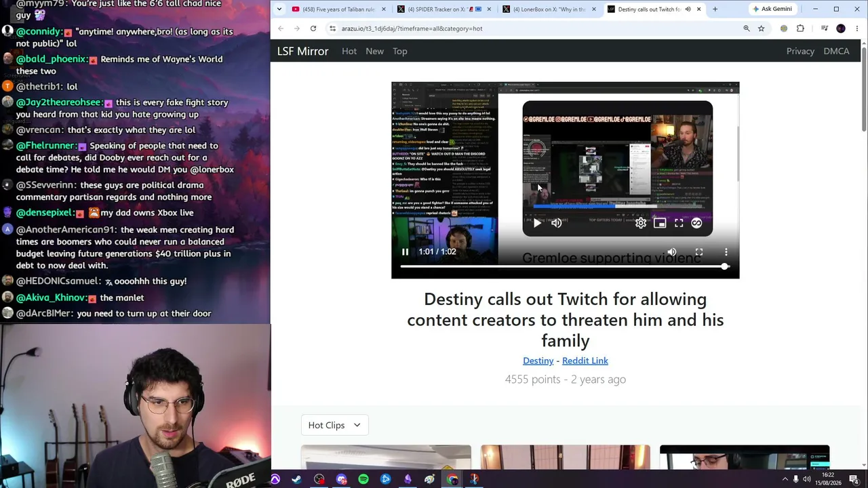Close the SPIDER Tracker on X tab
This screenshot has width=868, height=488.
tap(489, 9)
